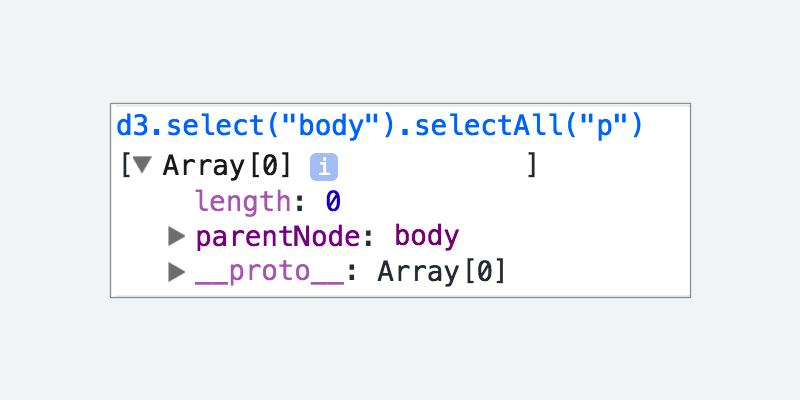Select the parentNode property name

[x=278, y=237]
